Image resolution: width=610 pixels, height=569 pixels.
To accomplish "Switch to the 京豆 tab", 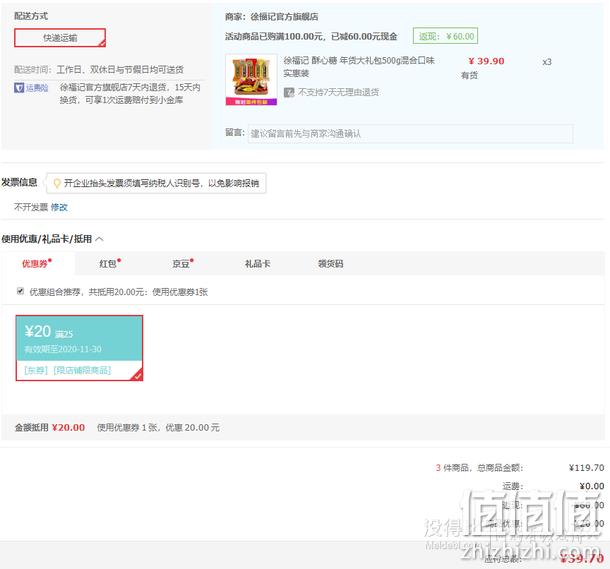I will tap(183, 264).
